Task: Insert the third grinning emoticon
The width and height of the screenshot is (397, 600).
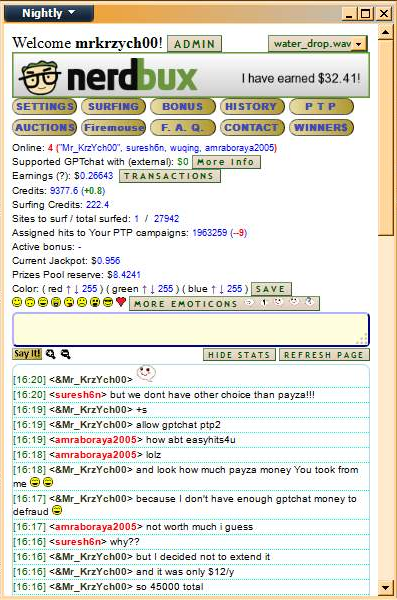Action: pos(43,302)
